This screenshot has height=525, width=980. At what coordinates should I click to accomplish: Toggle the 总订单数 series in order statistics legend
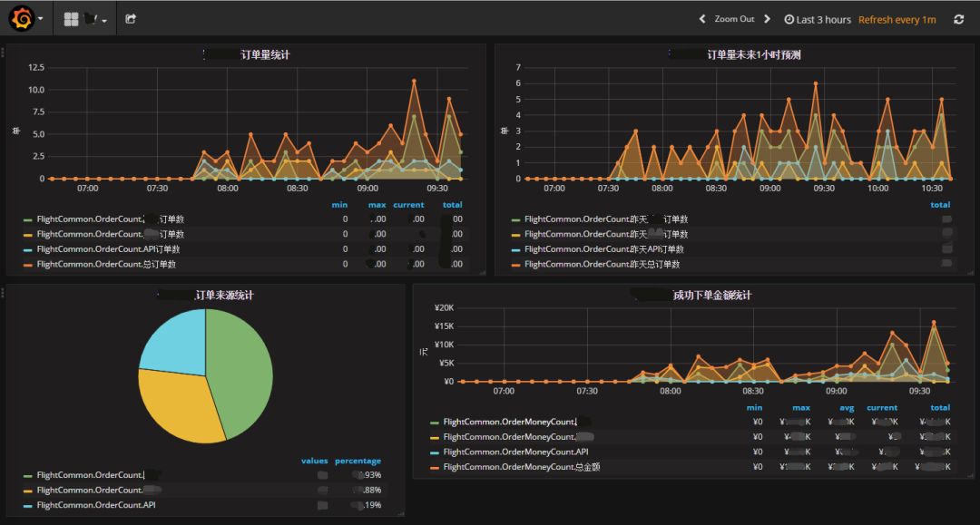105,264
